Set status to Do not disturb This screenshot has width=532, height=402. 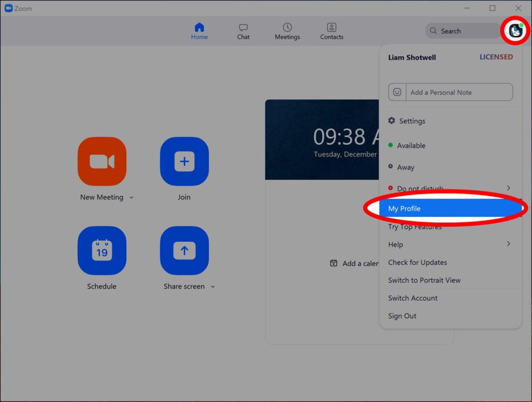(x=450, y=188)
